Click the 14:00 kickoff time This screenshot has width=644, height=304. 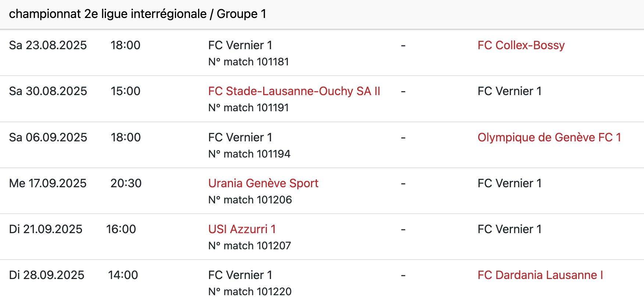(123, 275)
